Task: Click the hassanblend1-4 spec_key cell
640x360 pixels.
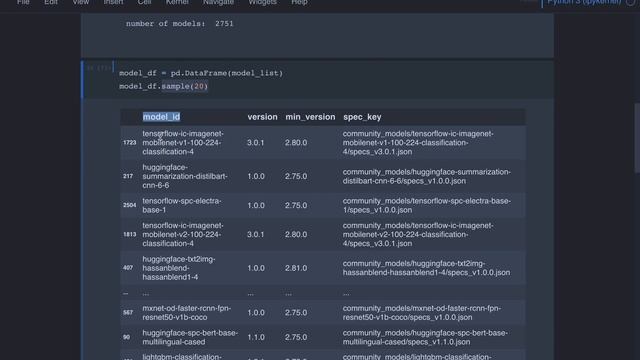Action: point(426,268)
